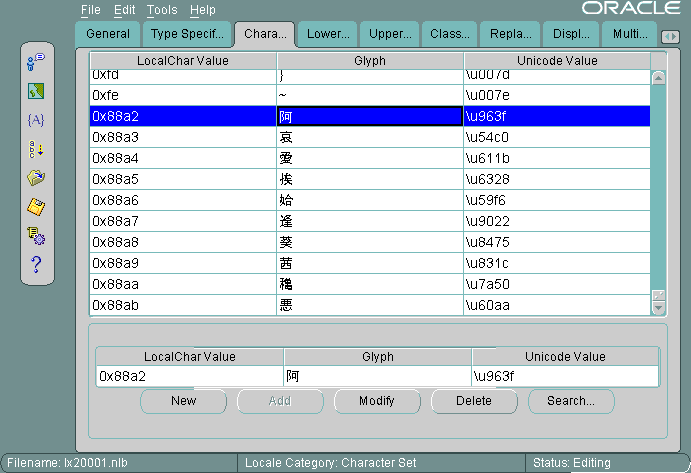The image size is (691, 473).
Task: Click the lower Unicode Value field \u963f
Action: 564,376
